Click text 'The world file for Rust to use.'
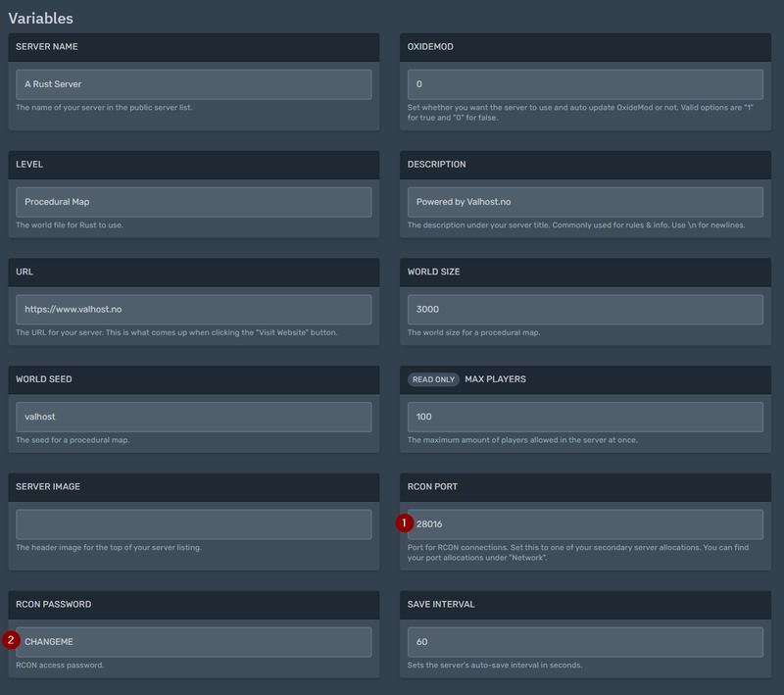The height and width of the screenshot is (695, 784). click(70, 225)
